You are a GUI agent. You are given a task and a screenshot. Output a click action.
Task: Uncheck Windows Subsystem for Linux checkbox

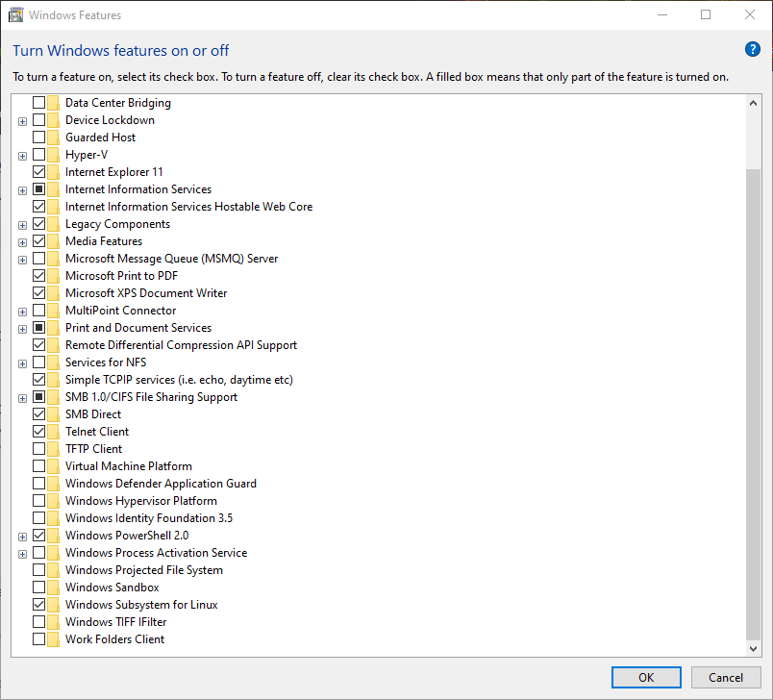pos(39,605)
